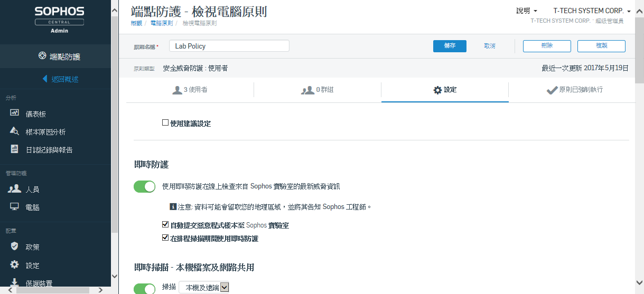Click the 取消 cancel link
This screenshot has height=294, width=644.
(490, 46)
